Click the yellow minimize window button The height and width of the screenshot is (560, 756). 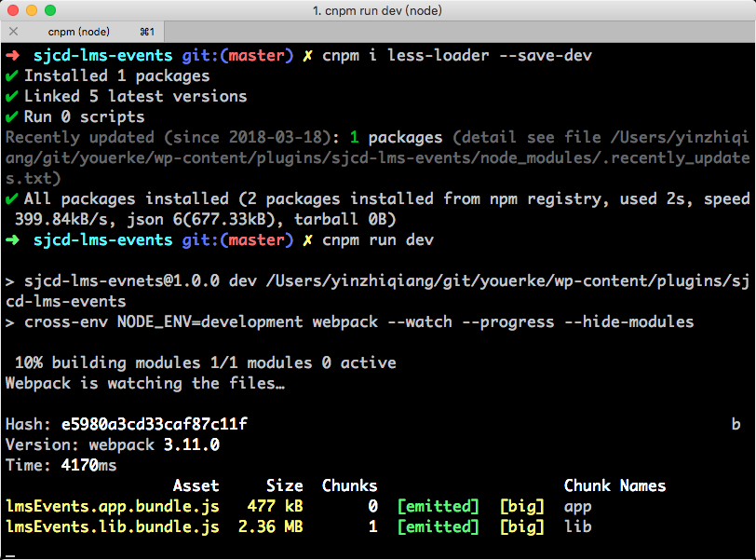[32, 10]
